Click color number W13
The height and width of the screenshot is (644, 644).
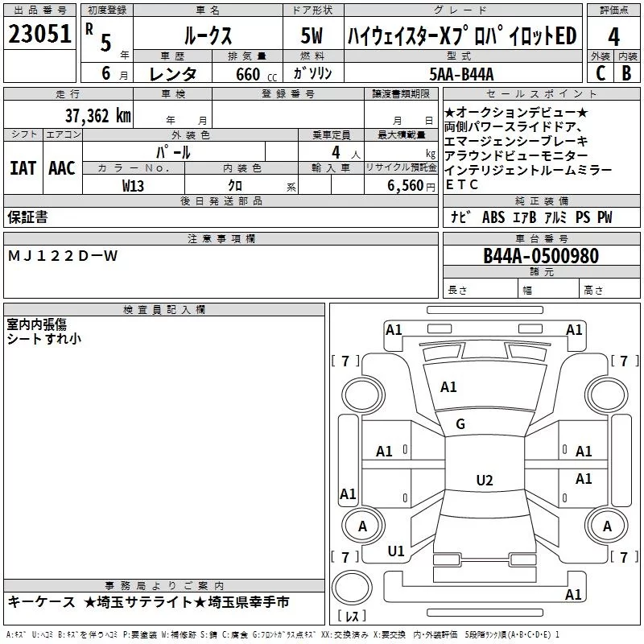[x=133, y=186]
